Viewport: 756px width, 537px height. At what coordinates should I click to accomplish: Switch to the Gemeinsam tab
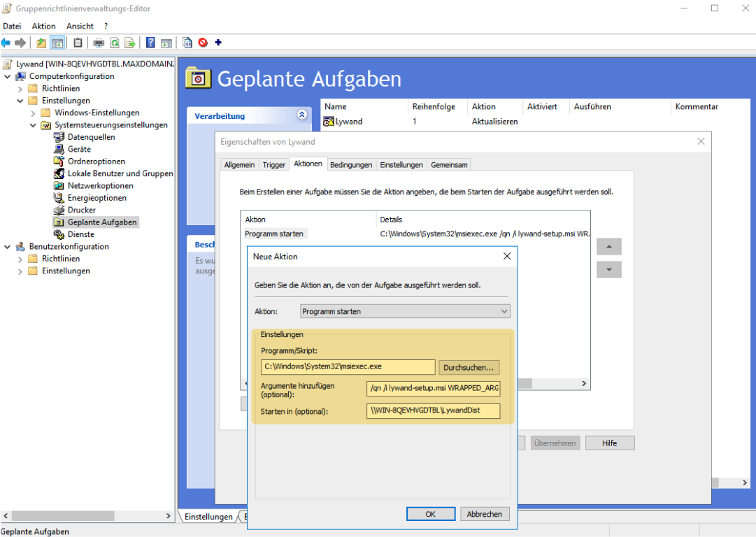(x=449, y=165)
